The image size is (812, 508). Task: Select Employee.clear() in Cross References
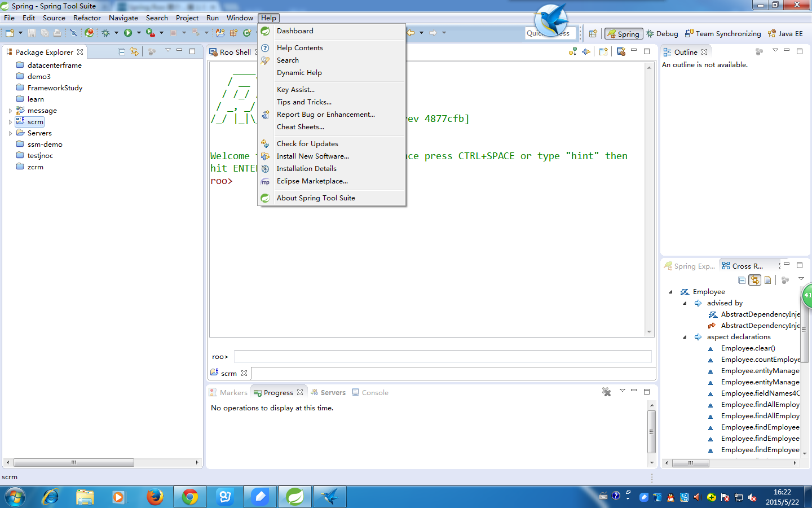click(x=748, y=348)
